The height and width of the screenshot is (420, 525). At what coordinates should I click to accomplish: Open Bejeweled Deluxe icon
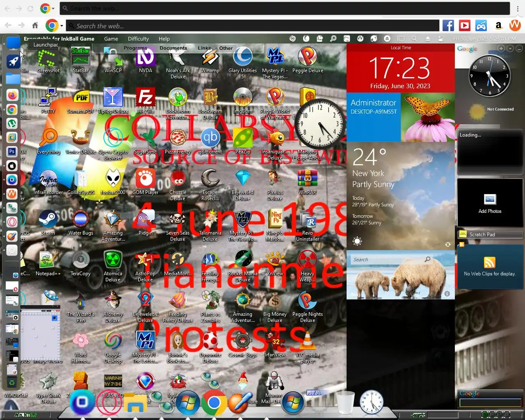point(242,185)
